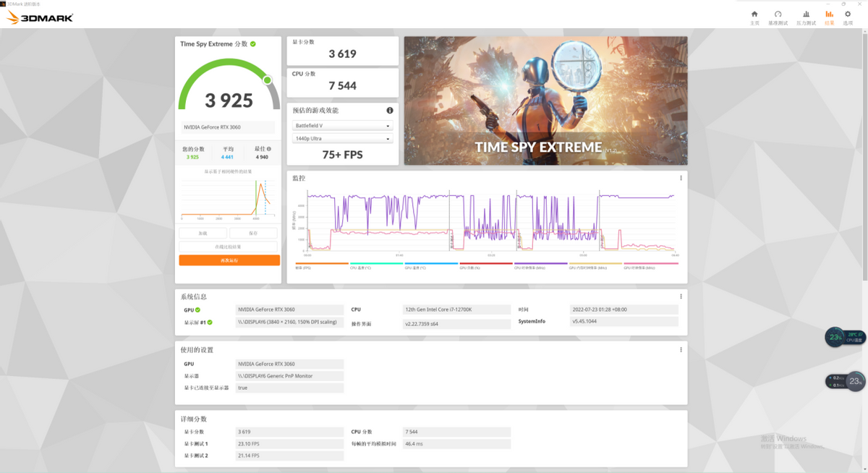Viewport: 868px width, 473px height.
Task: Click the Save (保存) result button
Action: (x=253, y=234)
